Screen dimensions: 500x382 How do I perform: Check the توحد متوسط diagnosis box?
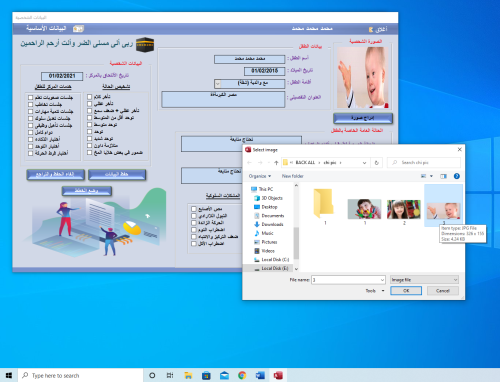coord(89,125)
